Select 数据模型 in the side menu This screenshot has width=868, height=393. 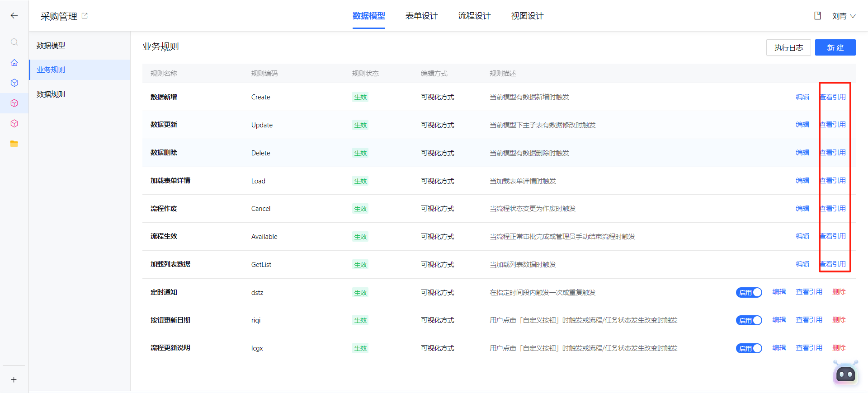click(80, 46)
